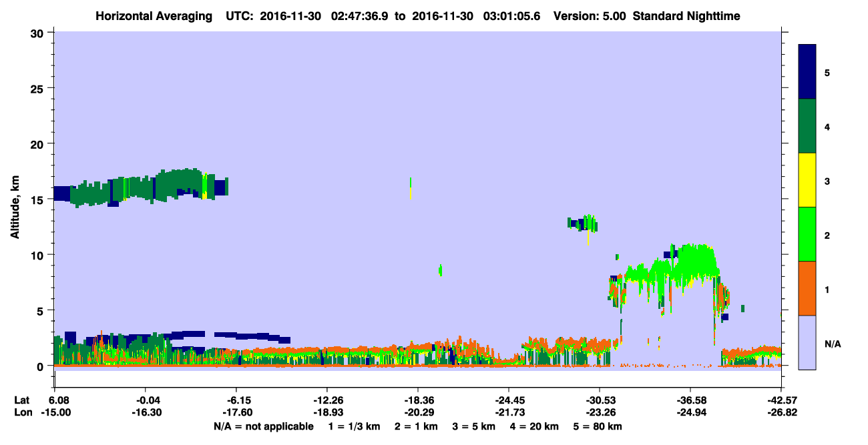Click the dark green color bar segment labeled 4

[x=807, y=126]
